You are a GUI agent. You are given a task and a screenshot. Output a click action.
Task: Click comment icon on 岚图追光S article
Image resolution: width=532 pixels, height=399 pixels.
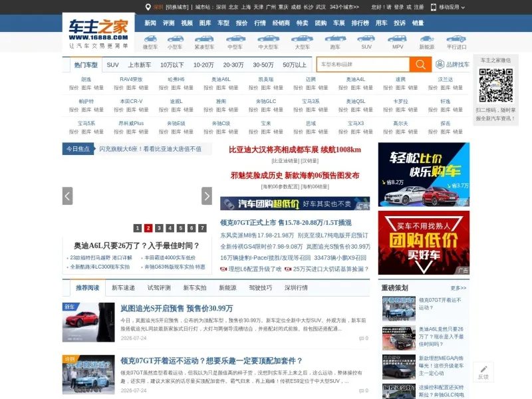pyautogui.click(x=361, y=338)
